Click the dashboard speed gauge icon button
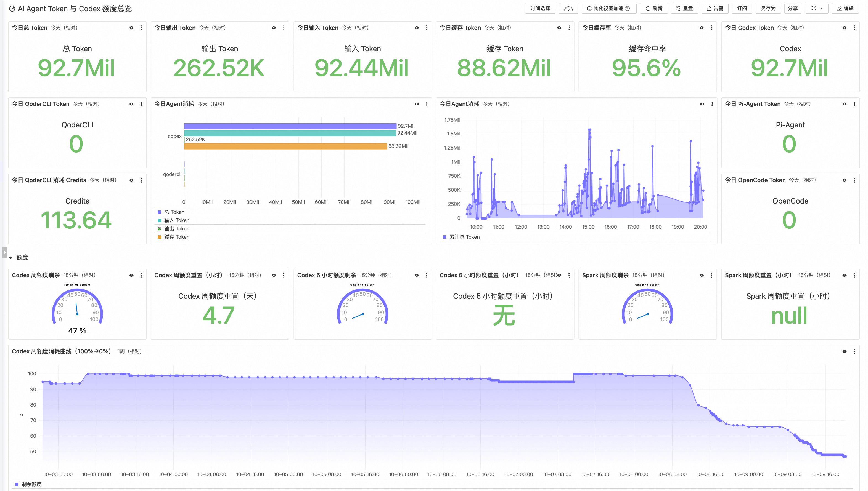 569,9
